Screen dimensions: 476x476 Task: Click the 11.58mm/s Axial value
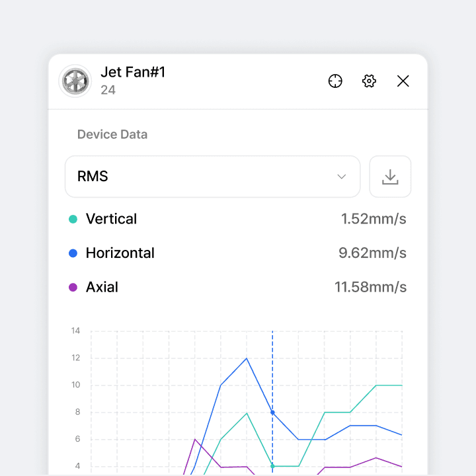coord(370,288)
